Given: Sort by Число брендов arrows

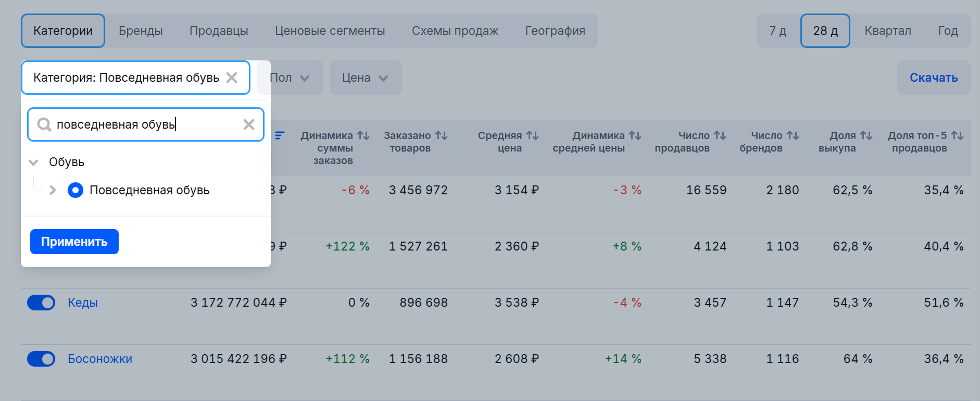Looking at the screenshot, I should (793, 135).
